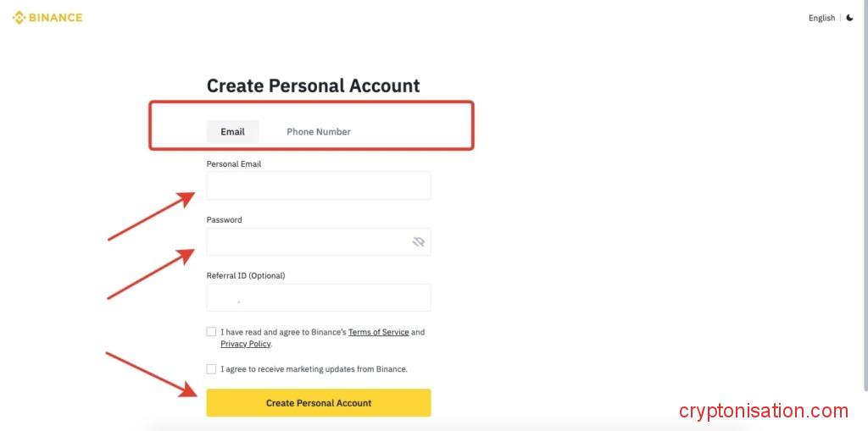Screen dimensions: 868x431
Task: Open the Terms of Service link
Action: [379, 332]
